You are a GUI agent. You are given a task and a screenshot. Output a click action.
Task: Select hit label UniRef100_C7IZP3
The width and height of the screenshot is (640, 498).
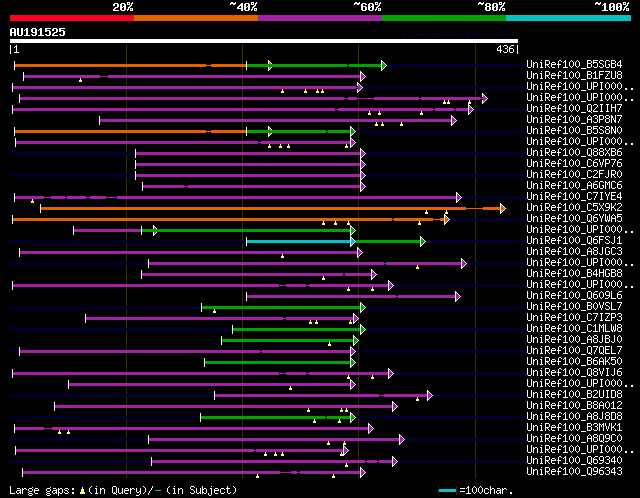pyautogui.click(x=574, y=318)
